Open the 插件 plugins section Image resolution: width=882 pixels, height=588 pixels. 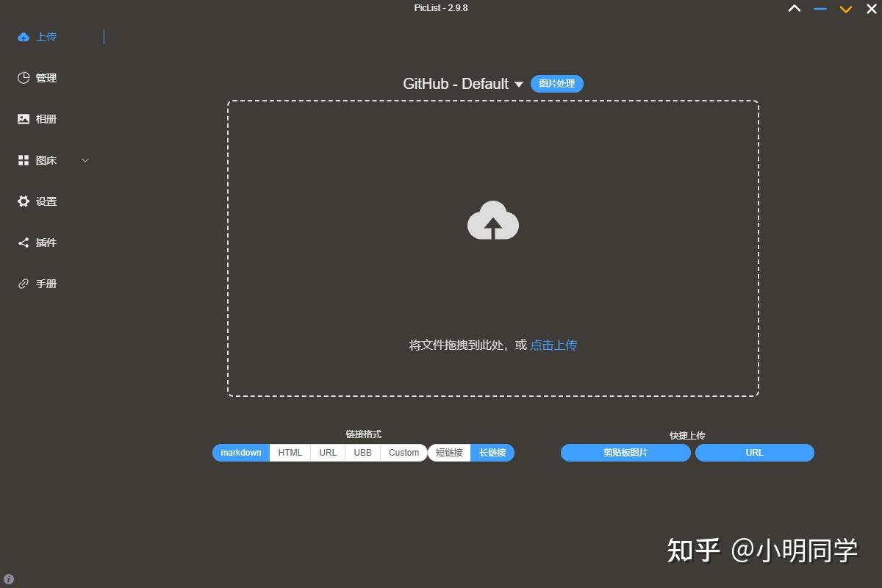coord(44,242)
